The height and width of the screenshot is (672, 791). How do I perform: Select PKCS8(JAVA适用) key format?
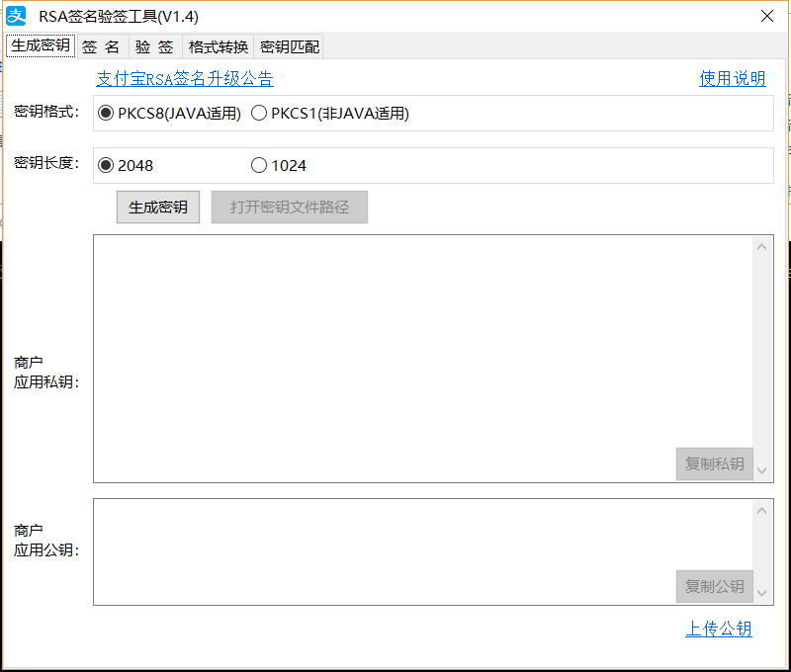pos(106,113)
